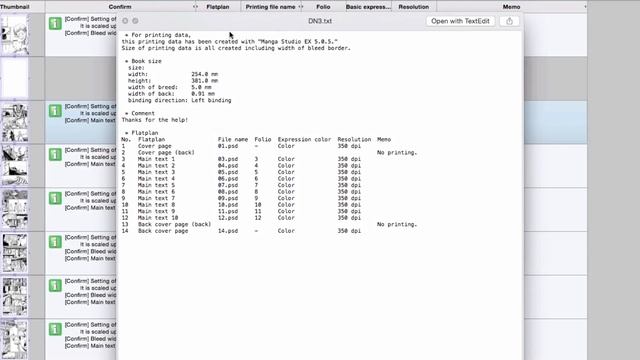Viewport: 640px width, 360px height.
Task: Click the Memo column header
Action: point(511,7)
